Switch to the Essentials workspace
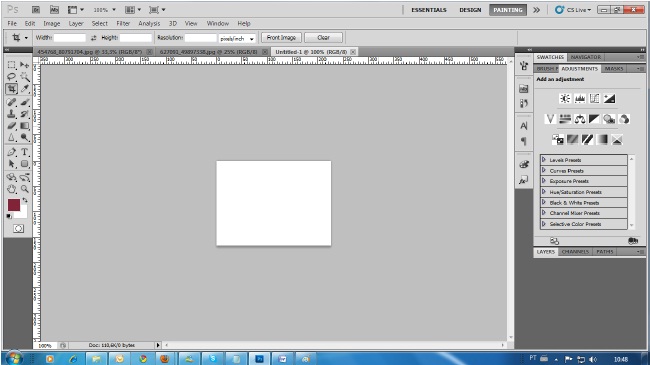Image resolution: width=650 pixels, height=365 pixels. [429, 10]
